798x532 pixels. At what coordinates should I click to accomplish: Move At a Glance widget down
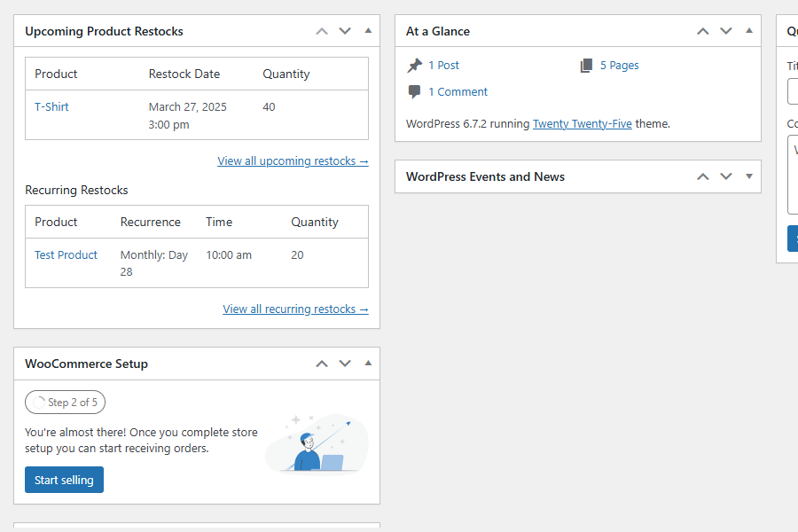point(726,31)
